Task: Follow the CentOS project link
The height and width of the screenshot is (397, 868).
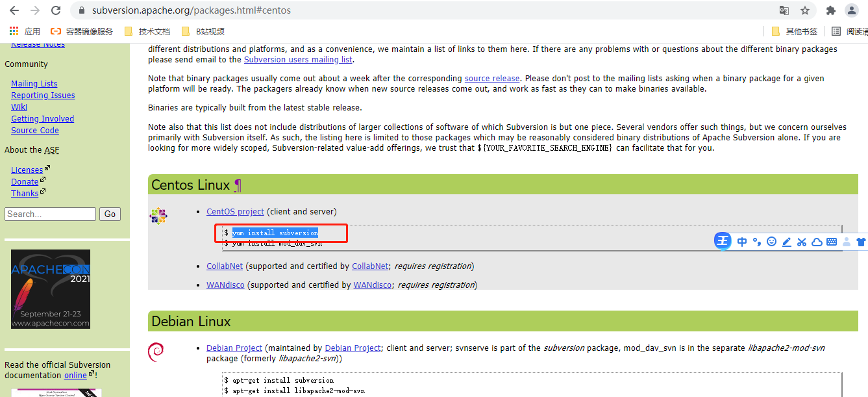Action: coord(235,211)
